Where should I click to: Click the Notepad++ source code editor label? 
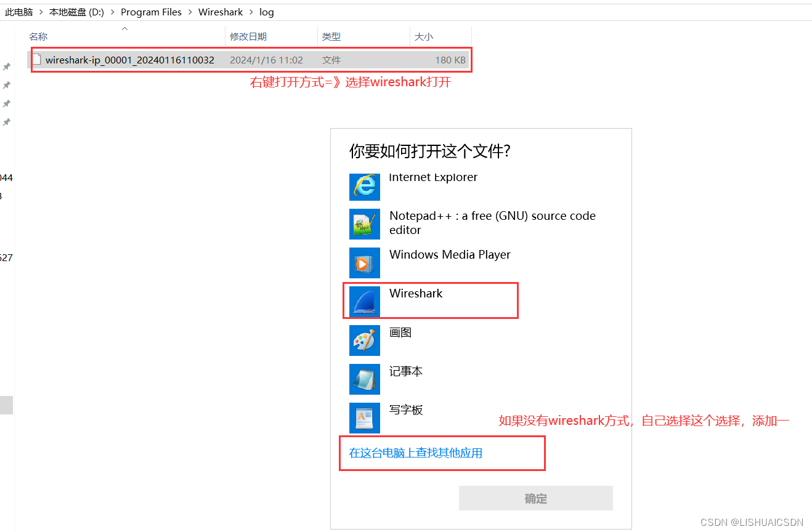coord(493,223)
